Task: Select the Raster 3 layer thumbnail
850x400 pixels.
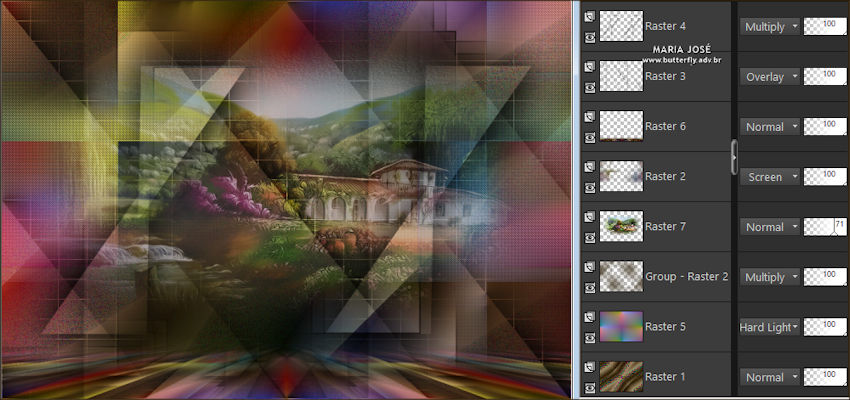Action: point(621,76)
